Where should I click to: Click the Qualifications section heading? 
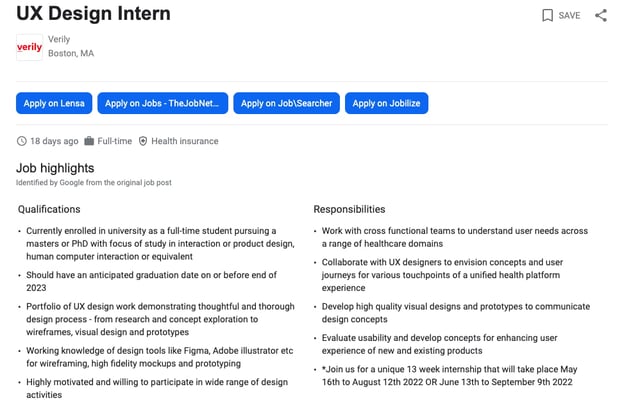[x=49, y=209]
